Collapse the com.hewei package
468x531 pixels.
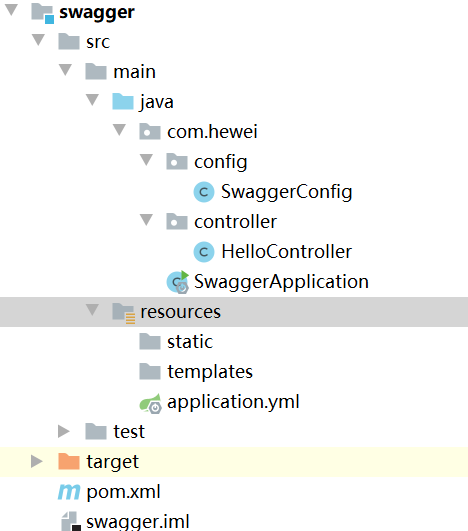coord(119,129)
